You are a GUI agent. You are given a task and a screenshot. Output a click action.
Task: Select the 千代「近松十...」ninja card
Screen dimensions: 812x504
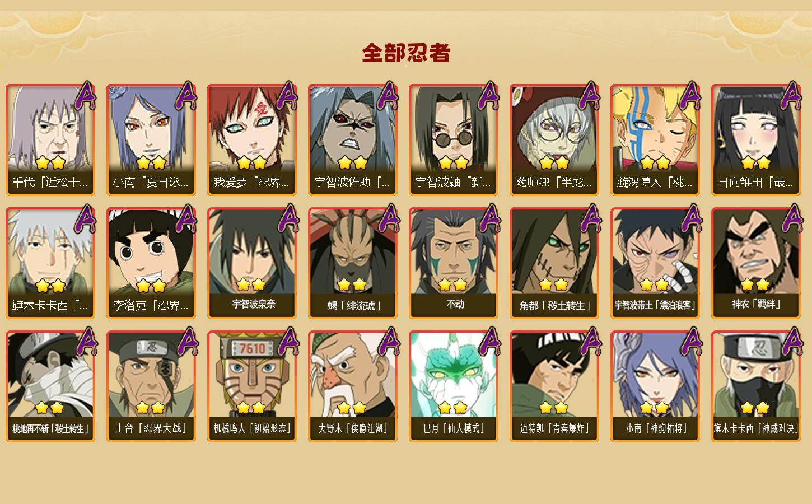(50, 140)
